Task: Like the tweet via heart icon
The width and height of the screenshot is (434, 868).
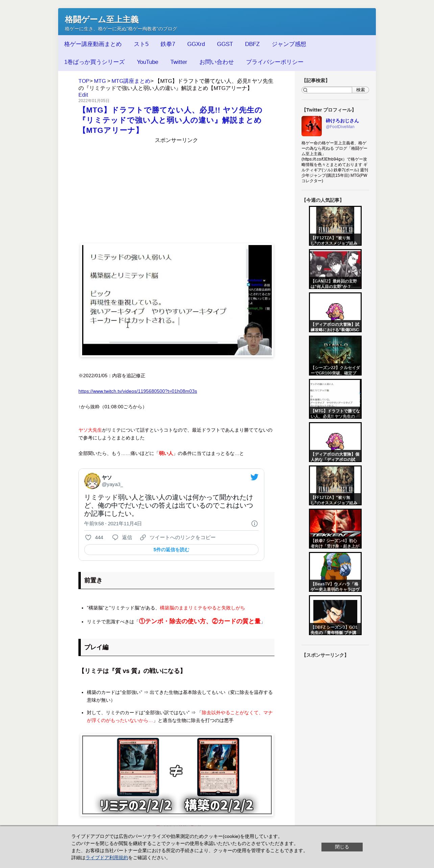Action: coord(88,537)
